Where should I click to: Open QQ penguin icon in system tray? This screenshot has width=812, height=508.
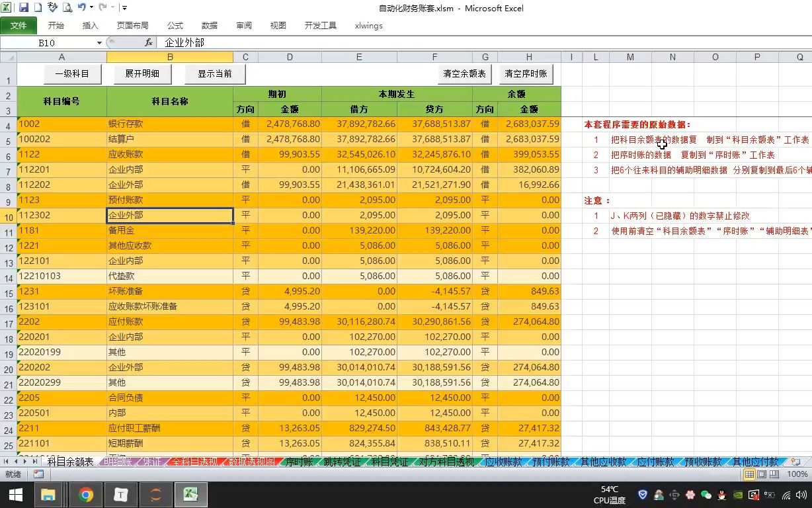pyautogui.click(x=721, y=494)
